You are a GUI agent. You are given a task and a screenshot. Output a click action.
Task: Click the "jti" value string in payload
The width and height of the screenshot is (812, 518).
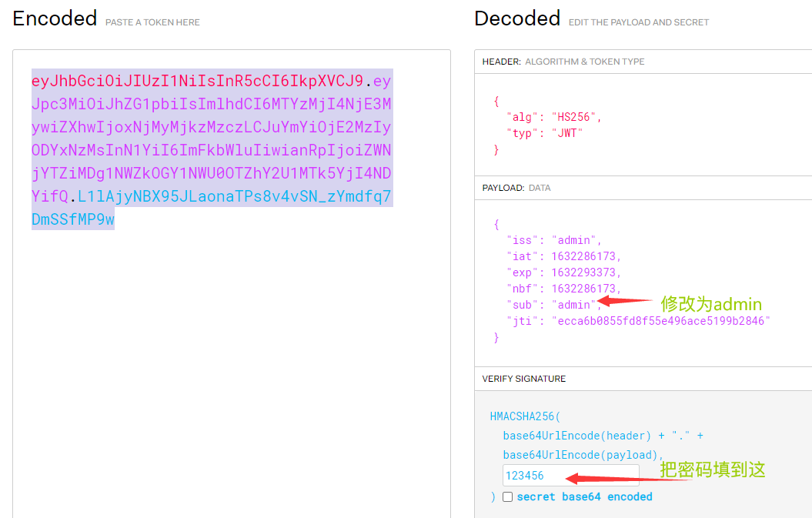point(661,321)
